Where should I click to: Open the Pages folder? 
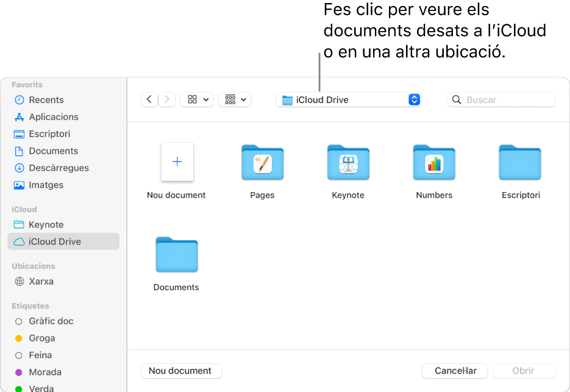(262, 163)
